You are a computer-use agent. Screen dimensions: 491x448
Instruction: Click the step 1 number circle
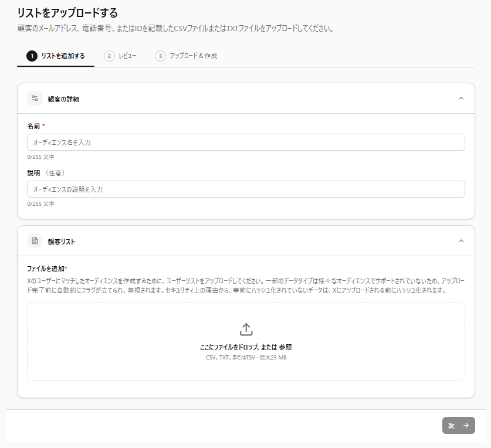pyautogui.click(x=32, y=56)
